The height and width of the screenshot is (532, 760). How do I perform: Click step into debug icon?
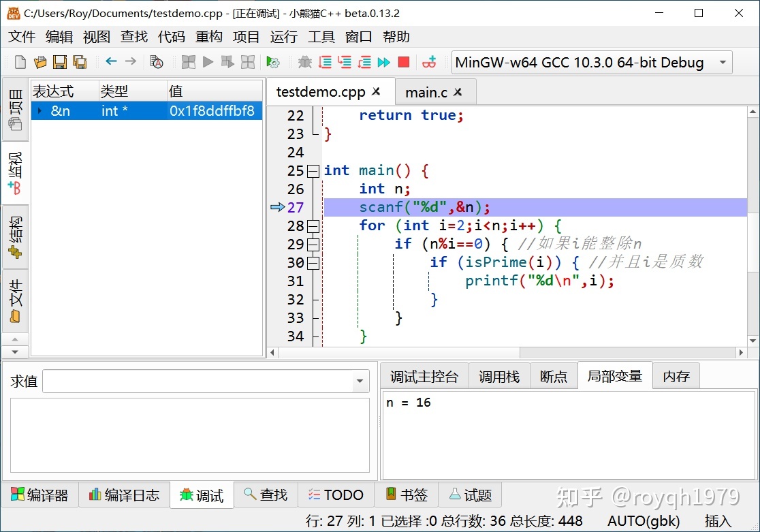point(345,62)
